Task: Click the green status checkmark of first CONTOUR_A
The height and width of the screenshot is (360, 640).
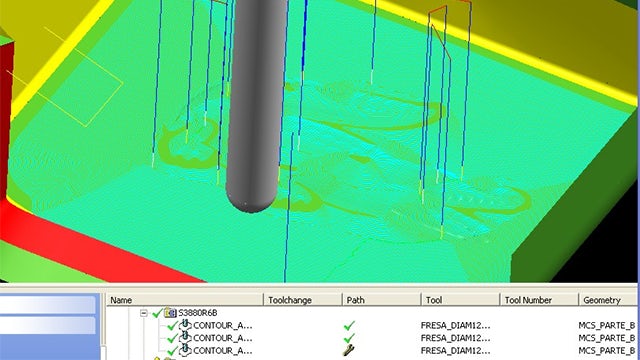Action: [x=172, y=326]
